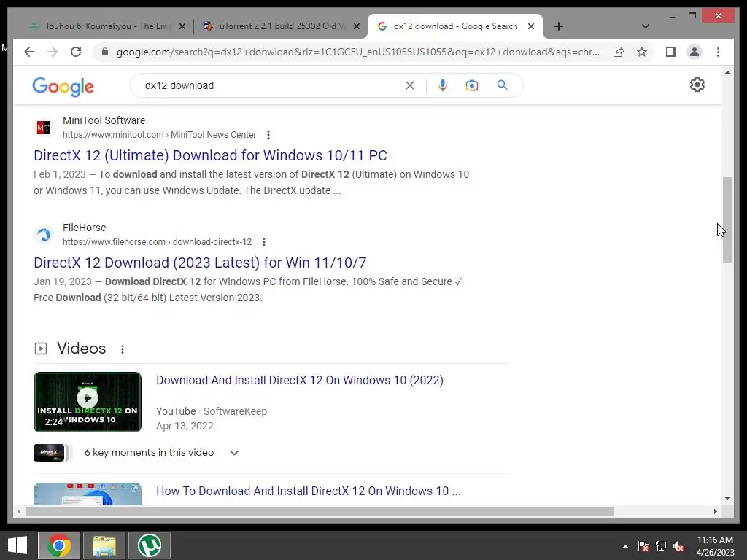Click the 'FileHorse' site name
The width and height of the screenshot is (747, 560).
pyautogui.click(x=85, y=227)
